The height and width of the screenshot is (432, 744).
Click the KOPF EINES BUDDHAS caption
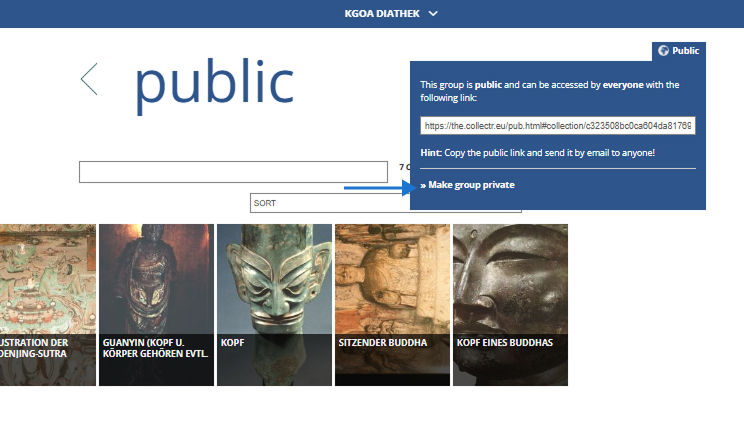click(505, 343)
